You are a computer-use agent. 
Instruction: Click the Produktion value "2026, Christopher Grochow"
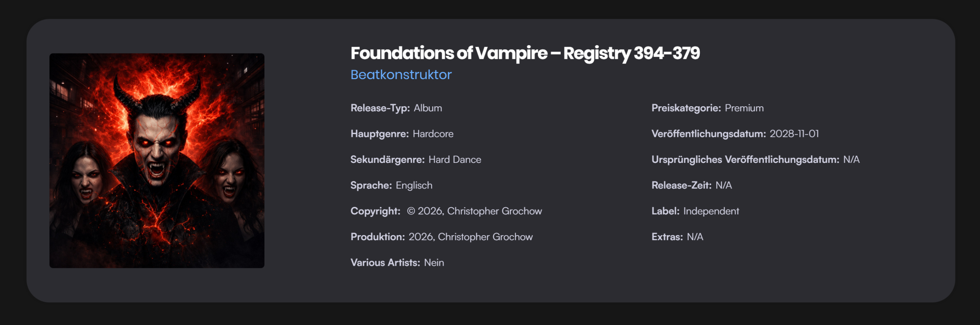[470, 237]
